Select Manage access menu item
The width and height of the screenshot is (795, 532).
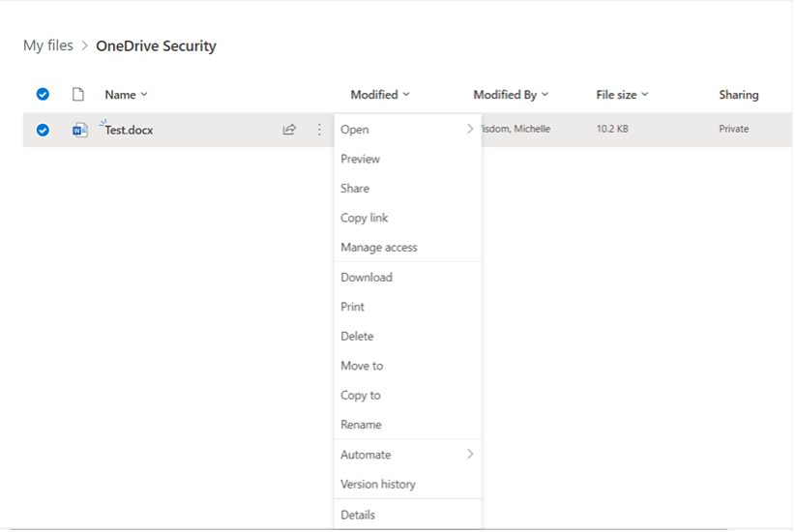tap(379, 248)
